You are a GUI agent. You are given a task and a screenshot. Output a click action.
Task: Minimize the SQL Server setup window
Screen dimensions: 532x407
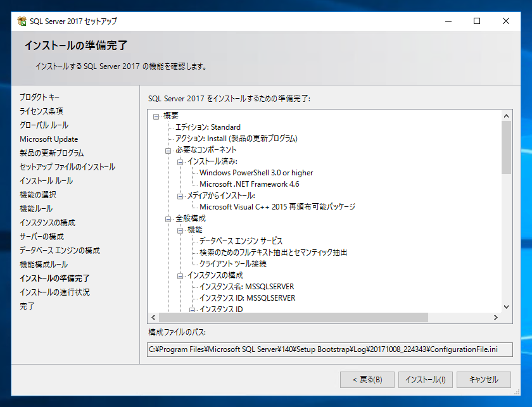pos(448,21)
